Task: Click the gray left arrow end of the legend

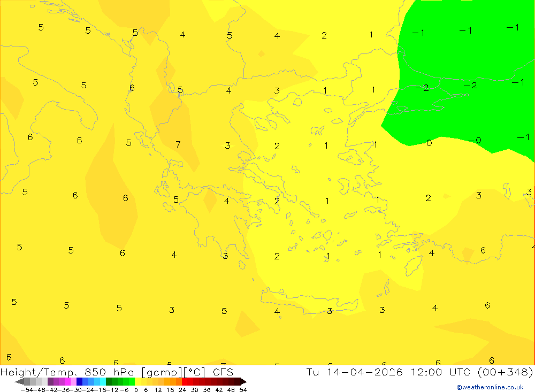Action: (19, 381)
